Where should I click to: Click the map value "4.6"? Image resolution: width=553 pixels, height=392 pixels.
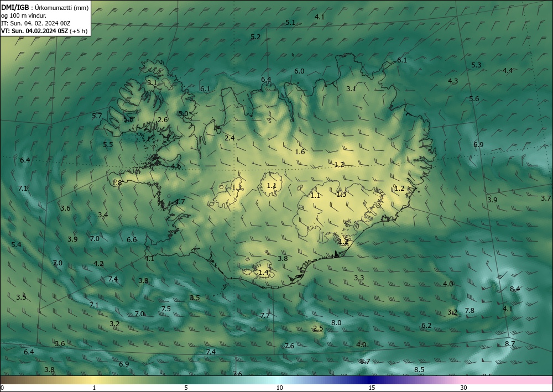[176, 166]
